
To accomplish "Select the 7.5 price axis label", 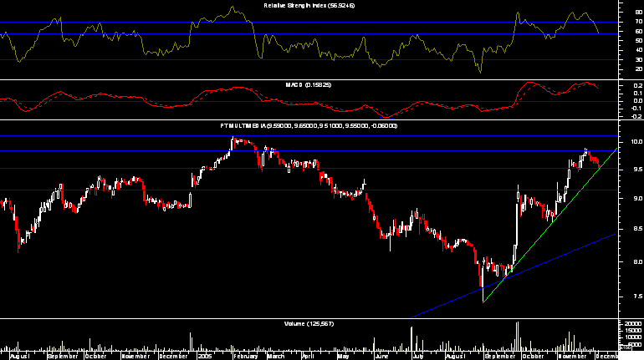I will (637, 297).
